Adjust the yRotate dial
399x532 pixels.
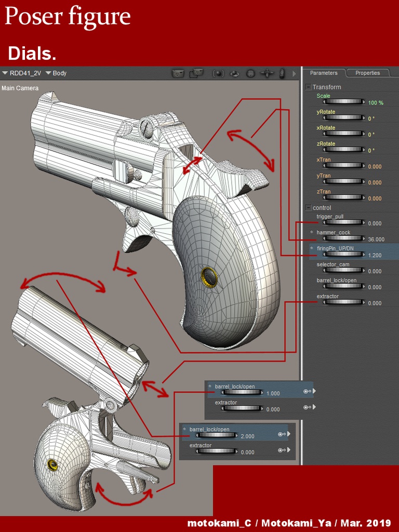344,118
